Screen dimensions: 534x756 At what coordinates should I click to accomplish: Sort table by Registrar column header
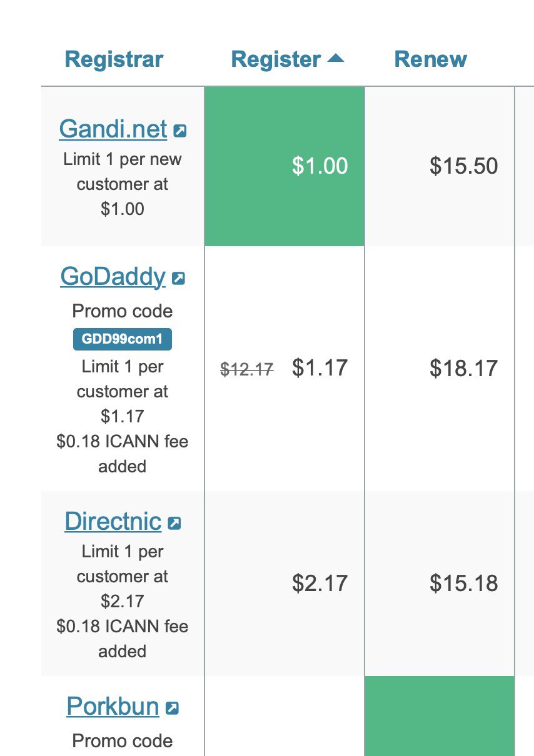(x=114, y=59)
